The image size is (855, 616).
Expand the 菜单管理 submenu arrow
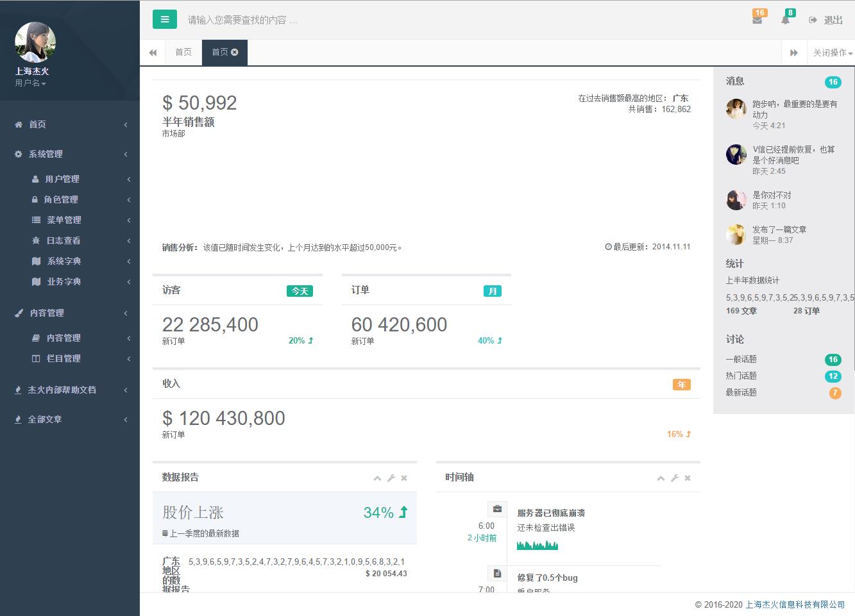coord(128,220)
